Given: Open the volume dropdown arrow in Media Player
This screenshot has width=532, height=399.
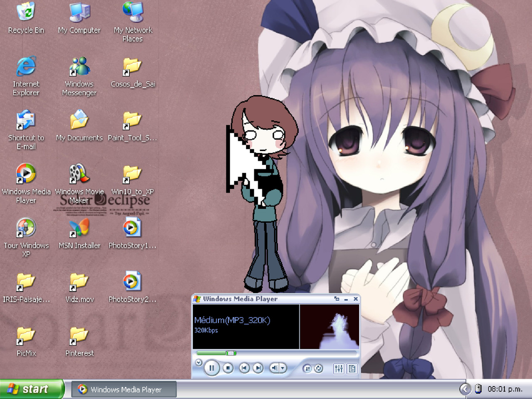Looking at the screenshot, I should (283, 368).
